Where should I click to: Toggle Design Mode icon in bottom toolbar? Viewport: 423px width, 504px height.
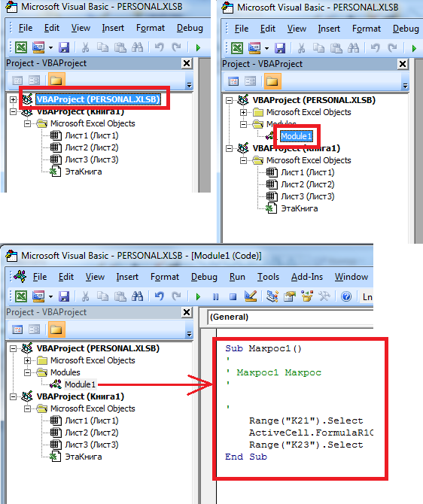pos(250,296)
